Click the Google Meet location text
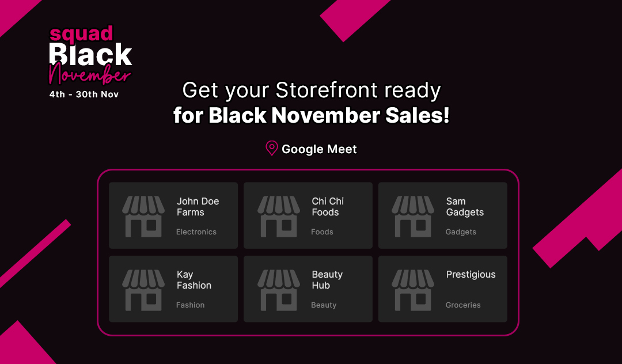Image resolution: width=622 pixels, height=364 pixels. (x=319, y=149)
